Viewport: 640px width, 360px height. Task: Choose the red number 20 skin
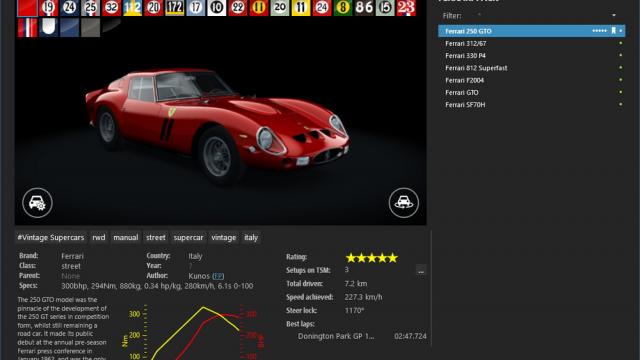[153, 8]
